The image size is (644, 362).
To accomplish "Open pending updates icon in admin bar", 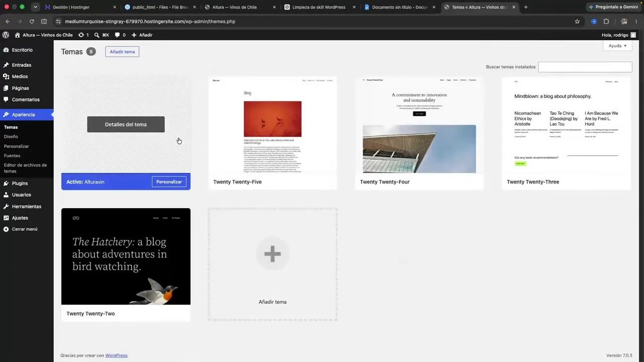I will point(84,35).
